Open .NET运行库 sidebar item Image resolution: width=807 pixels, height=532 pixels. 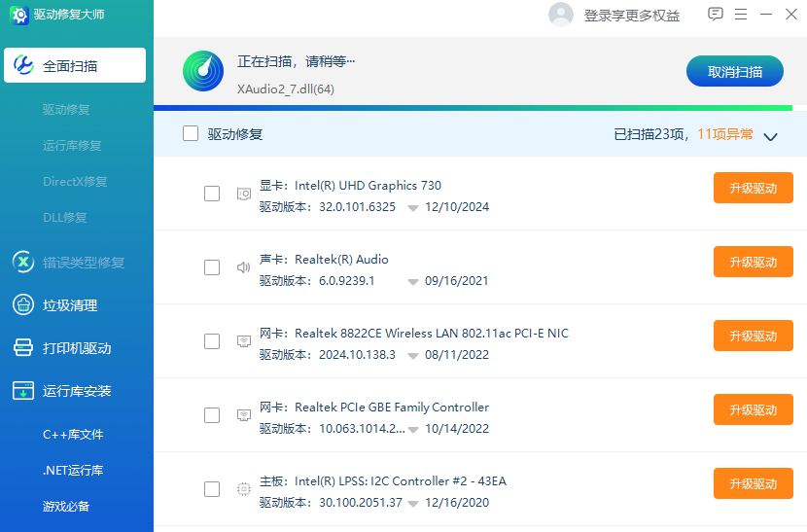coord(73,470)
